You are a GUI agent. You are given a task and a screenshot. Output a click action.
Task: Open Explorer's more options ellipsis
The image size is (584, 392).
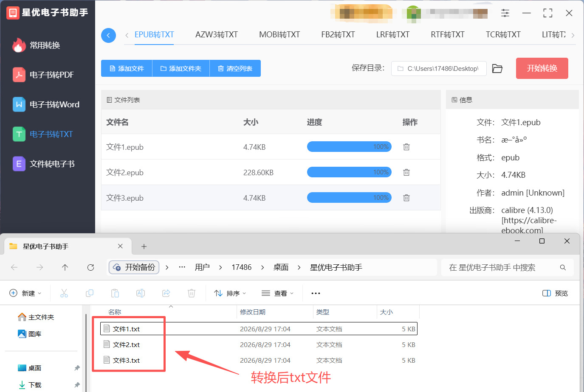(316, 293)
